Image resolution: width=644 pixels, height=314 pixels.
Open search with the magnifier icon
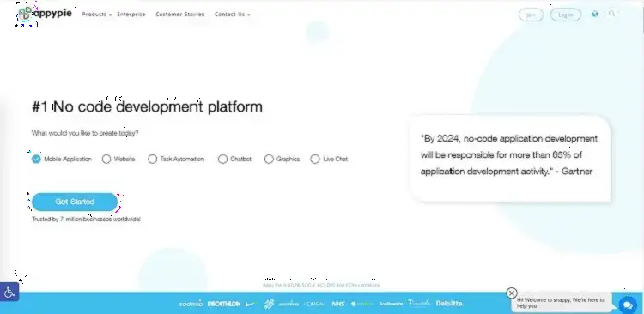pyautogui.click(x=611, y=14)
